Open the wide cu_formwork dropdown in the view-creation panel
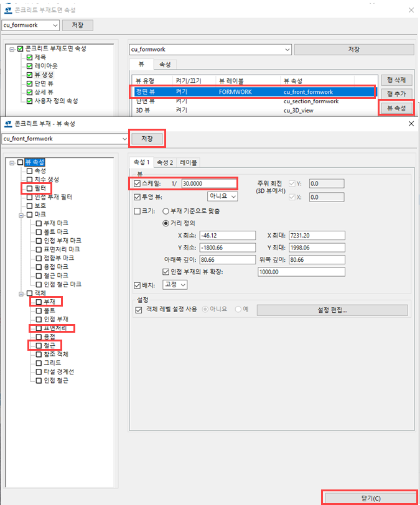Image resolution: width=420 pixels, height=505 pixels. [287, 50]
